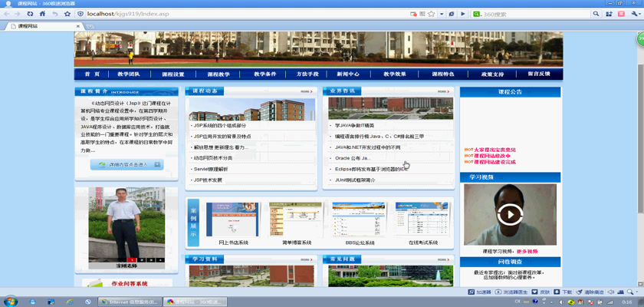The width and height of the screenshot is (644, 307).
Task: Open the Windows Start button
Action: coord(11,301)
